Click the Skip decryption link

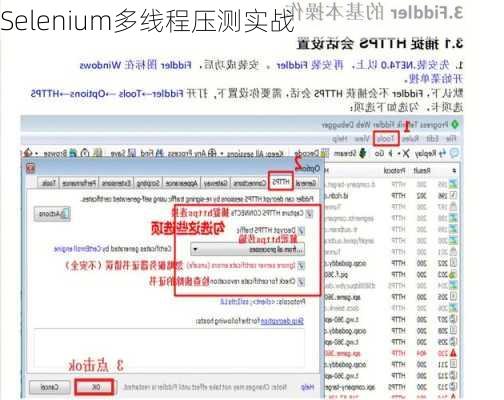pyautogui.click(x=282, y=322)
